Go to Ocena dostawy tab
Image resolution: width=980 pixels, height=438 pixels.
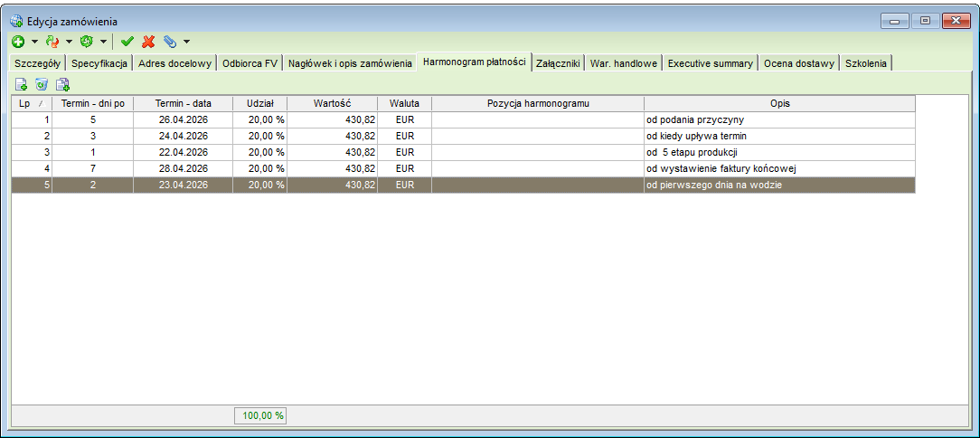point(799,63)
